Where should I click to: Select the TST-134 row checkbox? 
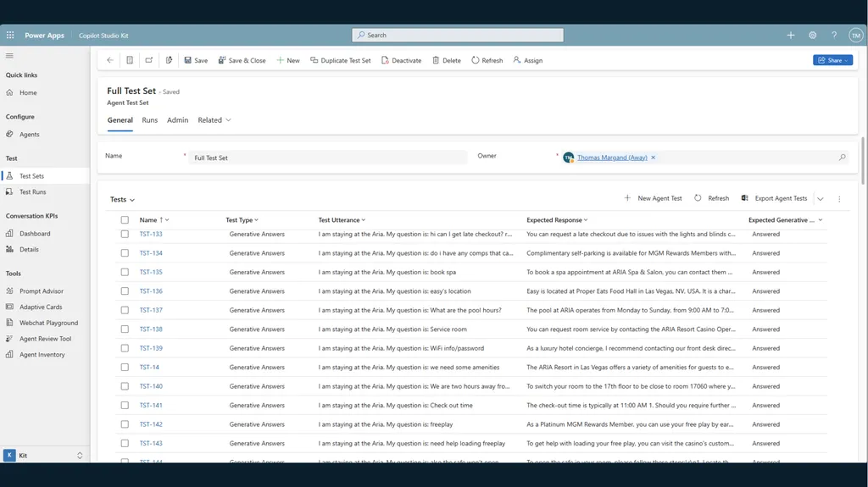(x=125, y=253)
